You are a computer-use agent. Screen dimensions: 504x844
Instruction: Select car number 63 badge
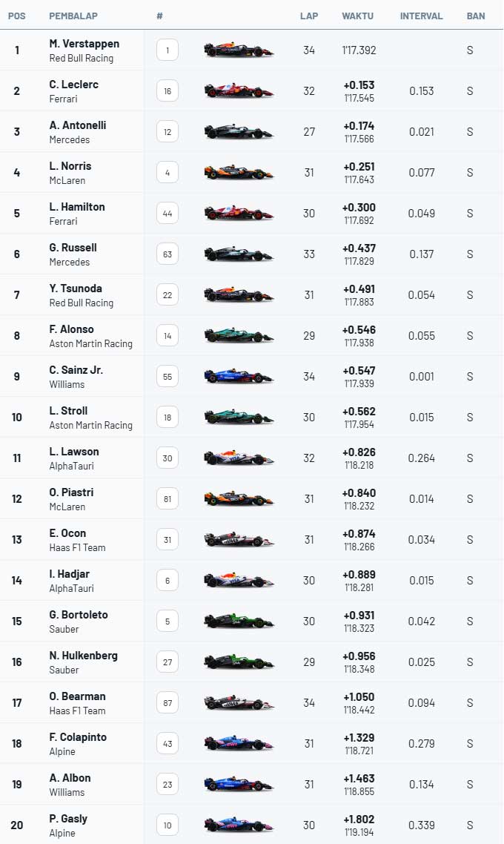pyautogui.click(x=168, y=254)
